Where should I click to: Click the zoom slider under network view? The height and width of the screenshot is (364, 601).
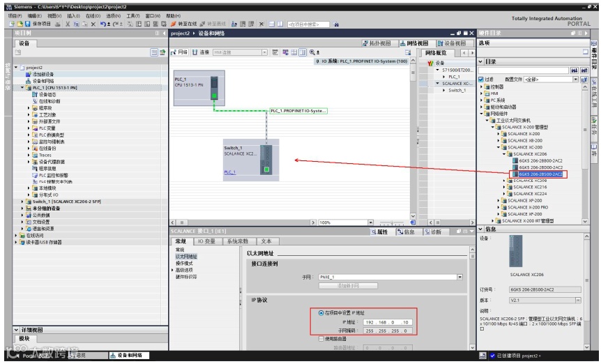(392, 222)
